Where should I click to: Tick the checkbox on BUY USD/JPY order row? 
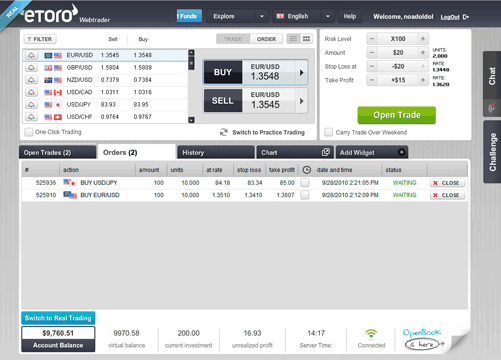(x=305, y=183)
